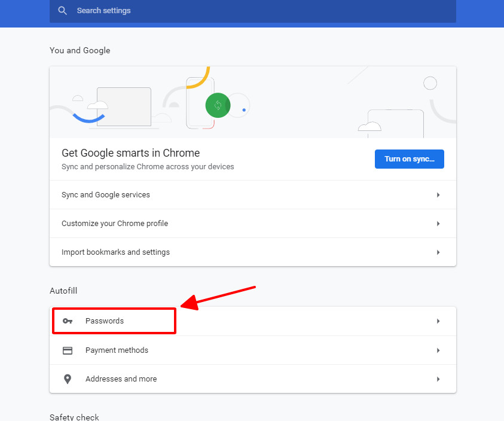Focus the Search settings field
The height and width of the screenshot is (421, 504).
click(x=253, y=11)
